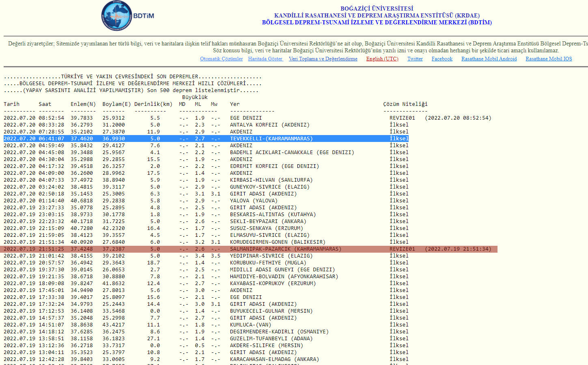The height and width of the screenshot is (365, 588).
Task: Click longitude value 42.2320
Action: (114, 228)
